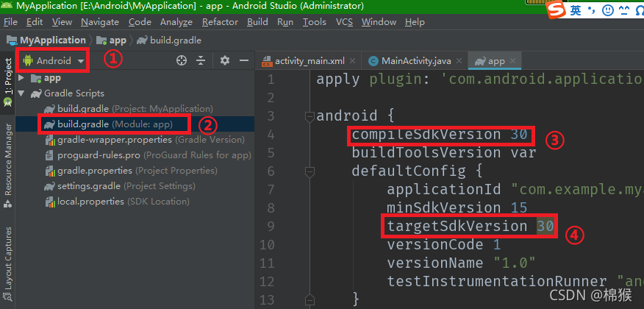Click the locate-opened-file target icon
The height and width of the screenshot is (309, 644).
pos(182,61)
